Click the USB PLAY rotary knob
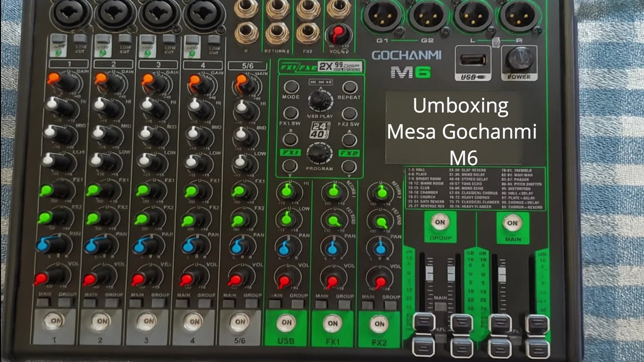This screenshot has width=644, height=362. point(319,101)
